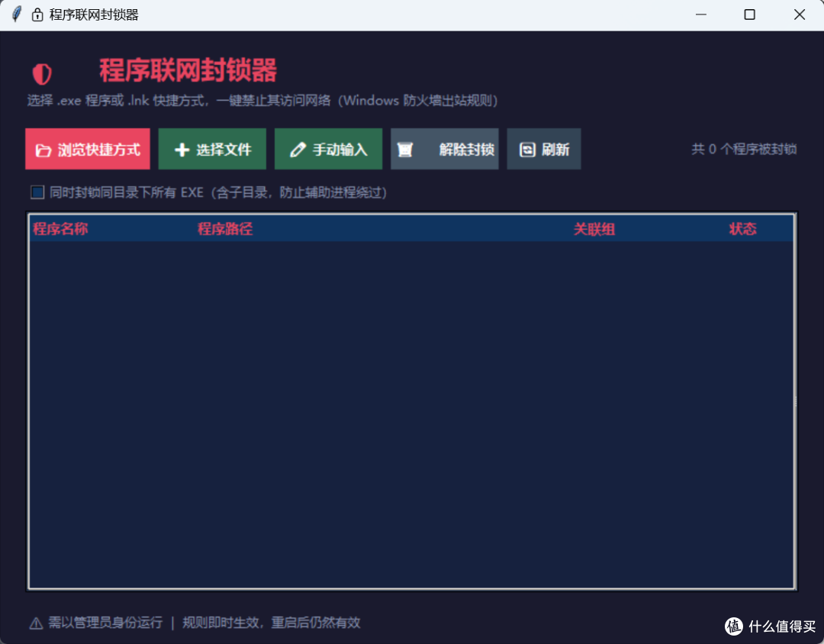
Task: Click the 选择文件 button
Action: pyautogui.click(x=212, y=150)
